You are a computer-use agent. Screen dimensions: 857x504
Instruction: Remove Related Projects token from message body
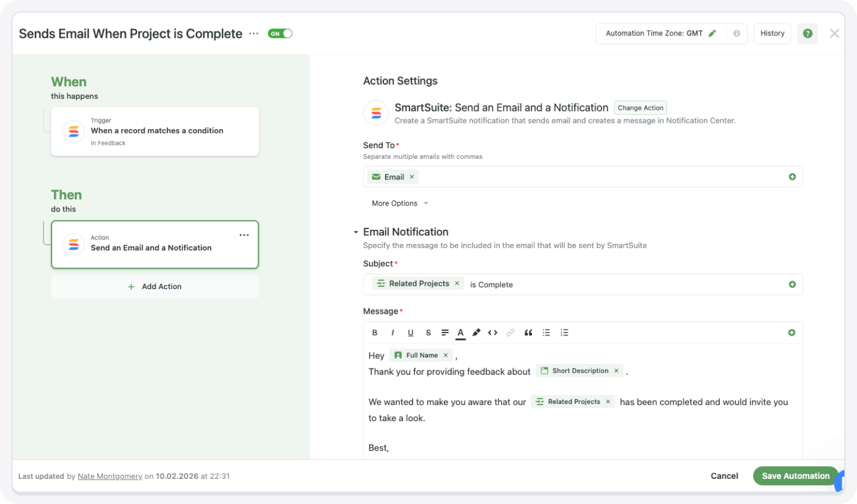coord(608,402)
